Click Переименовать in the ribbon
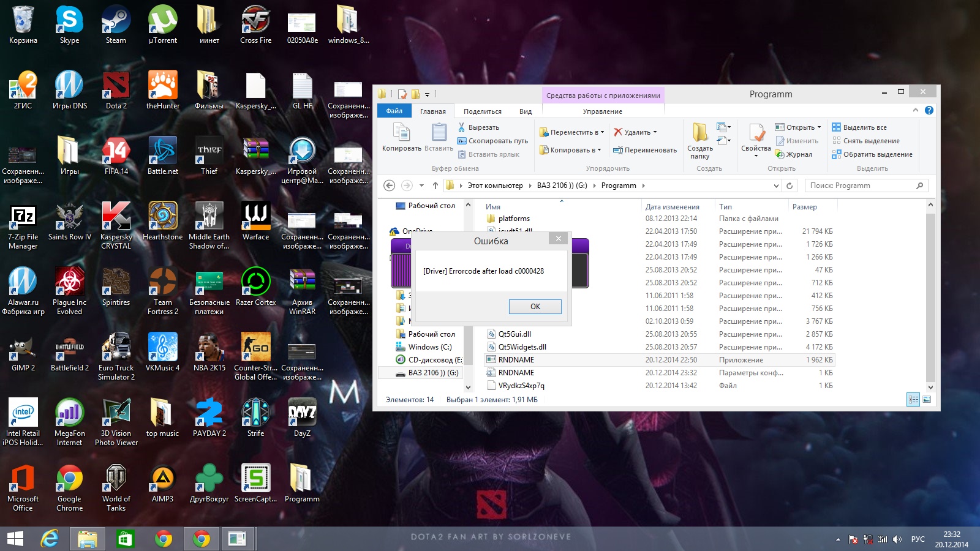 (644, 150)
